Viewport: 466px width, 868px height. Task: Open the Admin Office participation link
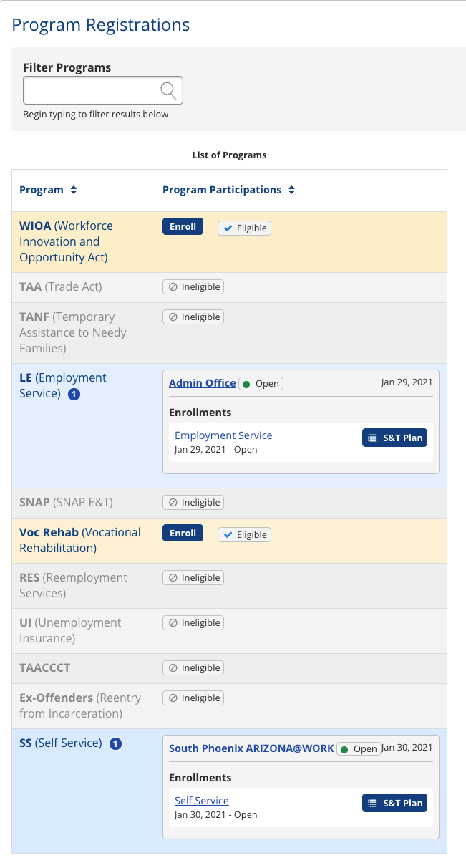[x=203, y=383]
